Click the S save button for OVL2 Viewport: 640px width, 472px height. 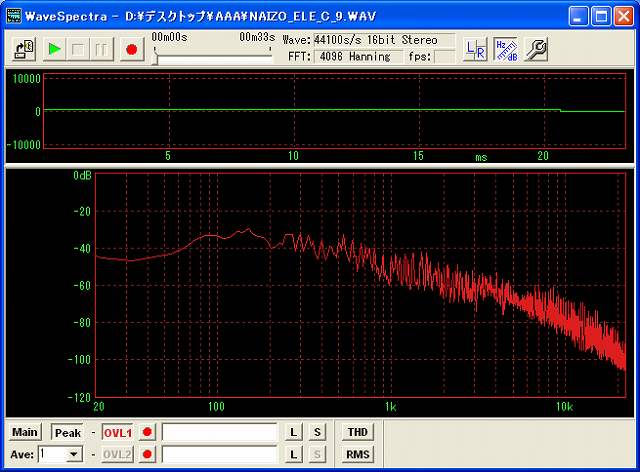click(x=317, y=454)
